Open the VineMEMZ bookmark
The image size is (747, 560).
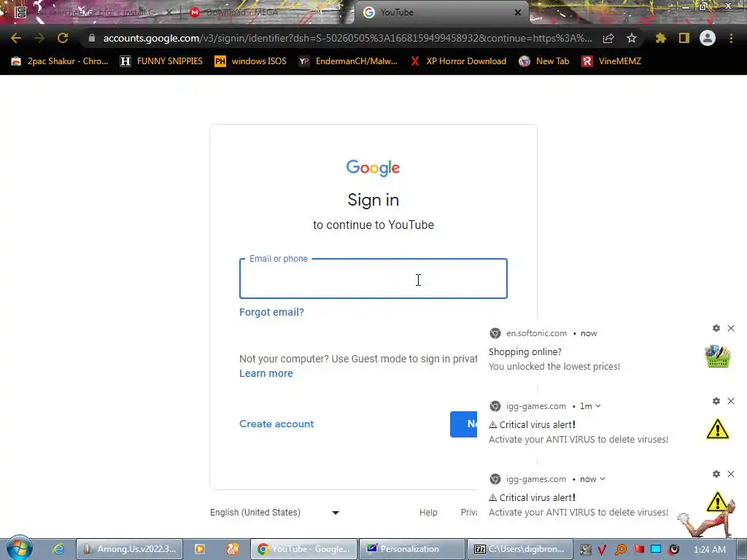coord(612,61)
